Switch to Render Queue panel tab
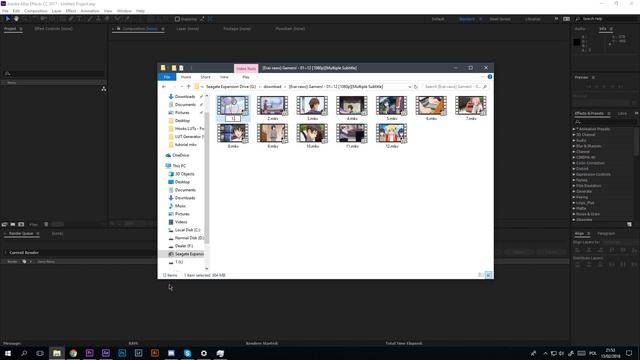Viewport: 640px width, 360px height. click(x=21, y=233)
